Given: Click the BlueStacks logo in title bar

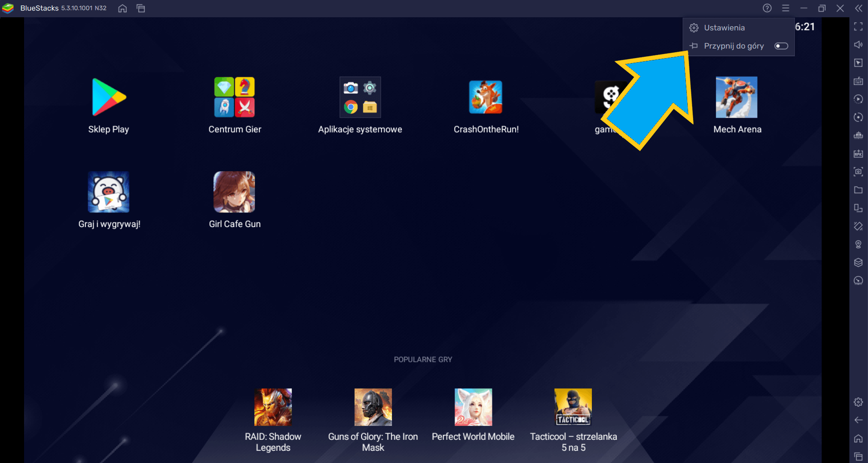Looking at the screenshot, I should point(8,8).
